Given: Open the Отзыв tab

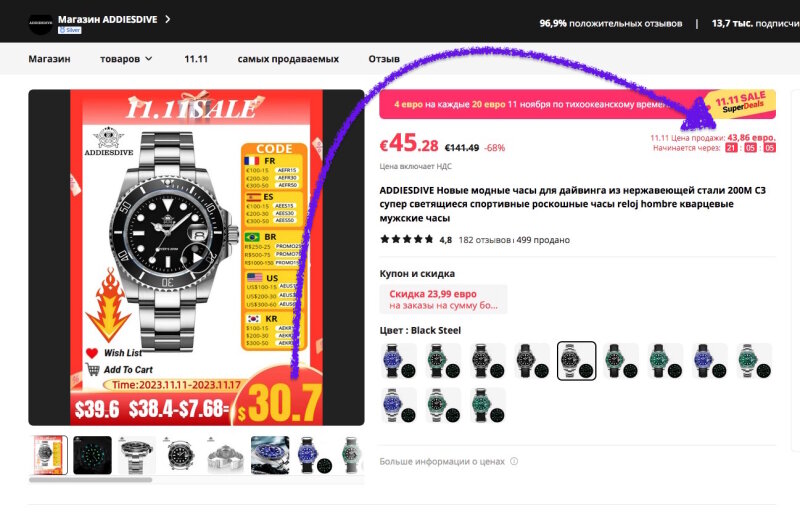Looking at the screenshot, I should coord(384,59).
